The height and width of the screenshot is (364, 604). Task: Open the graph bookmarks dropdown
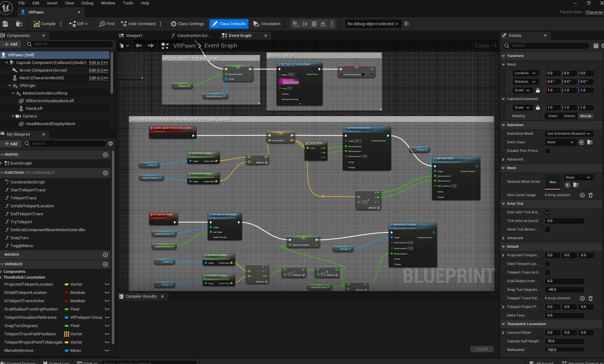(124, 46)
